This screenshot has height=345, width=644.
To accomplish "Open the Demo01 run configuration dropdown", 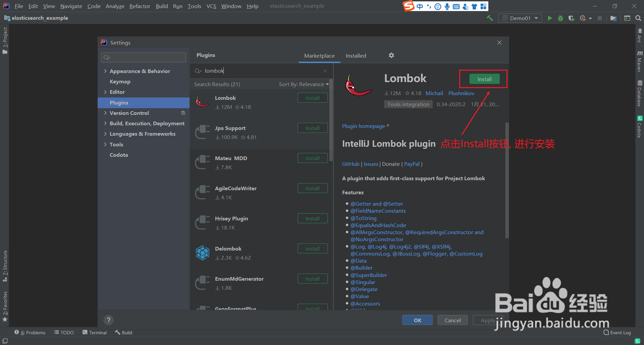I will coord(520,18).
